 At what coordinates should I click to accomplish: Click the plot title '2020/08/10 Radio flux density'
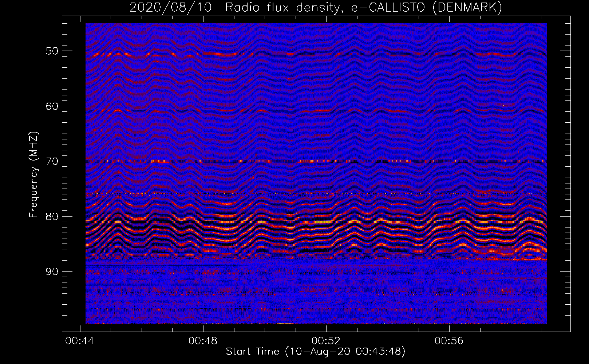[x=316, y=8]
